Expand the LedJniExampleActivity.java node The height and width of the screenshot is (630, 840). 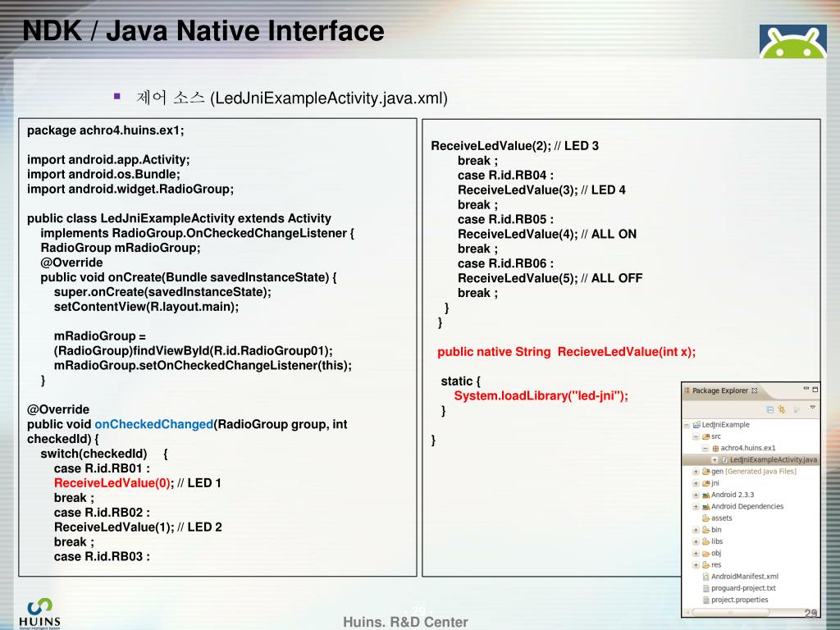[714, 459]
